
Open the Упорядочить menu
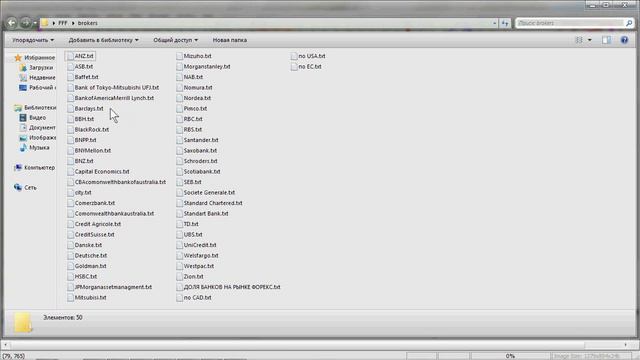33,40
